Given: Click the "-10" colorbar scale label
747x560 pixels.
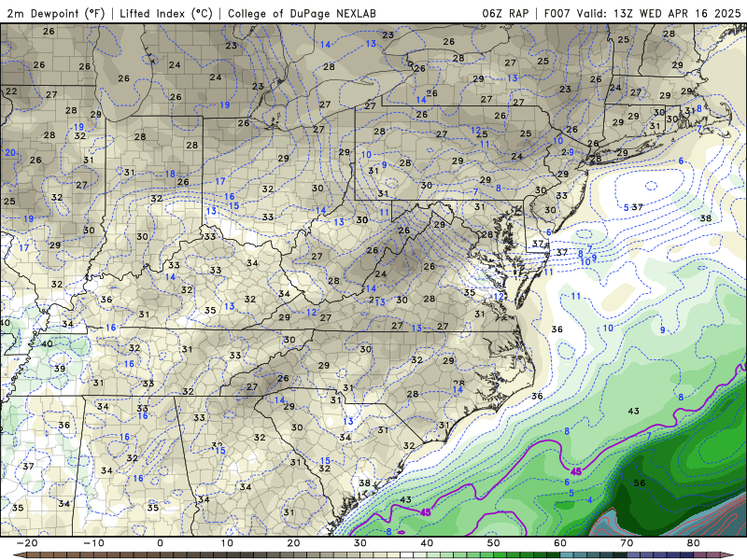Looking at the screenshot, I should 93,543.
